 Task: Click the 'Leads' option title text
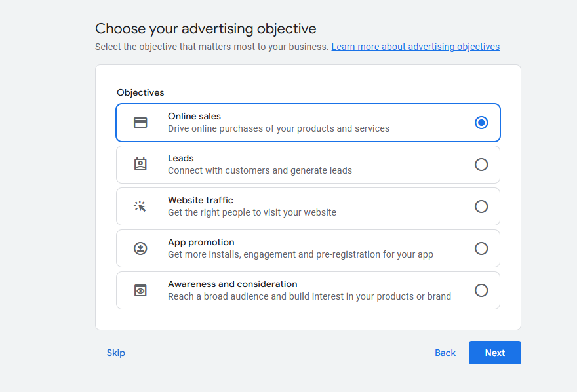coord(181,158)
